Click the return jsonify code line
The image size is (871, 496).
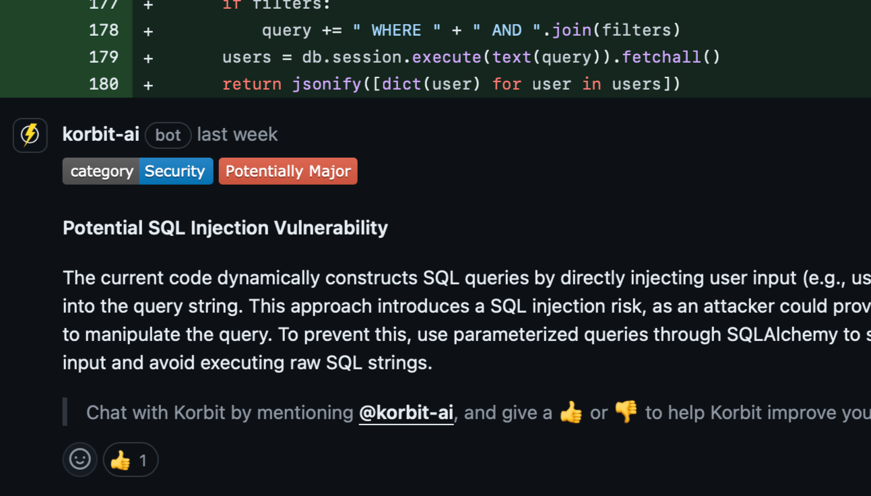pyautogui.click(x=451, y=84)
